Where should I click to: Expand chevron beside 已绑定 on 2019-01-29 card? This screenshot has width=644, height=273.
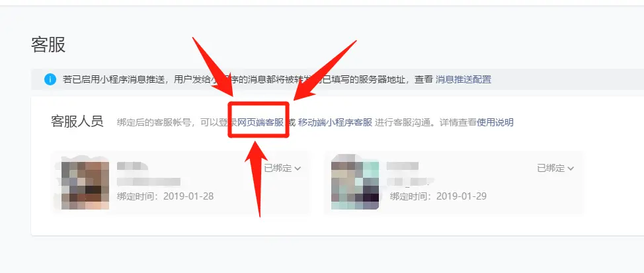click(x=571, y=169)
